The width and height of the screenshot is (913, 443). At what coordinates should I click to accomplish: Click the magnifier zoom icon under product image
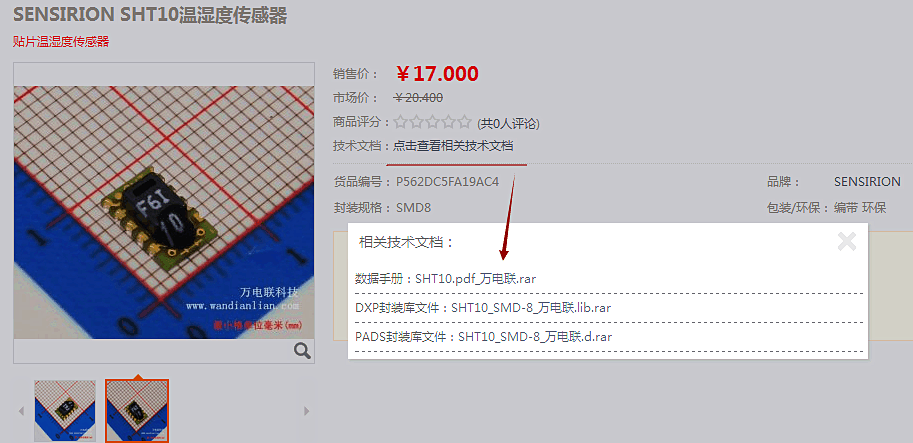302,351
